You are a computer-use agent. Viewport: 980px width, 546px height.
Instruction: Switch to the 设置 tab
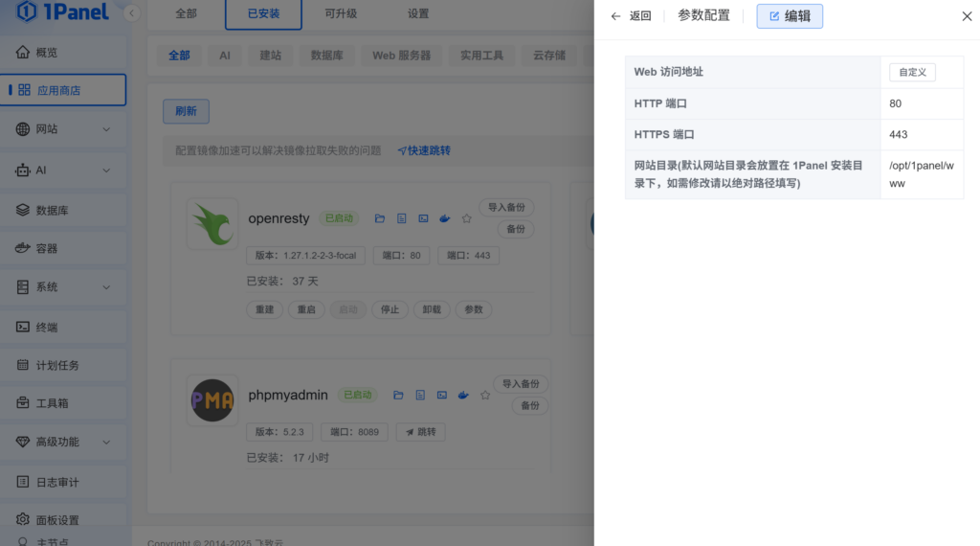coord(418,13)
